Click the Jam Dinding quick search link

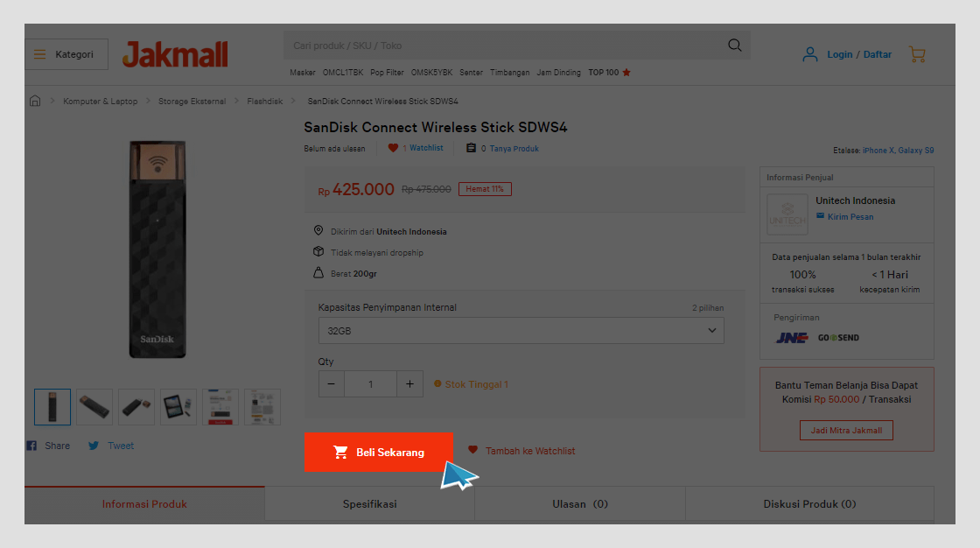pos(559,73)
